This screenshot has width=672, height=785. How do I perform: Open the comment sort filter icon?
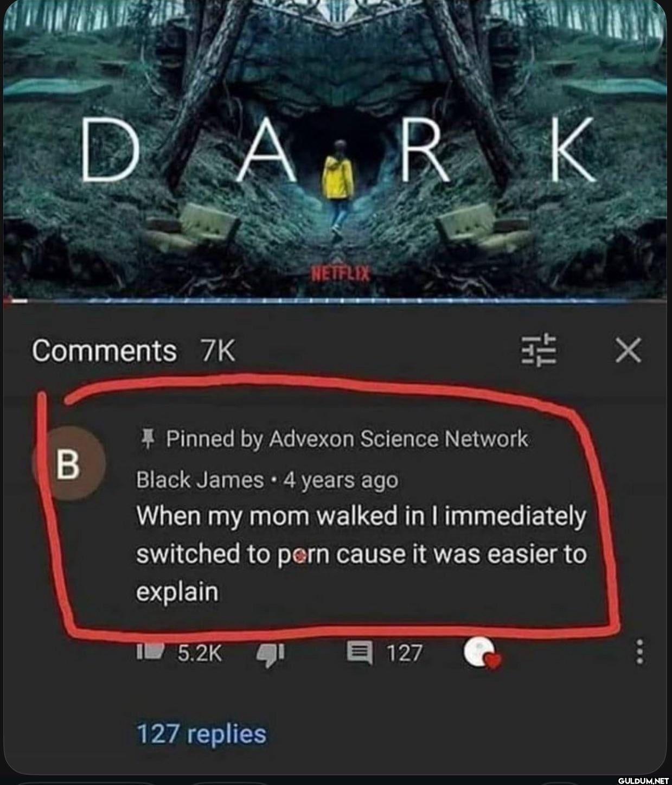pos(539,350)
